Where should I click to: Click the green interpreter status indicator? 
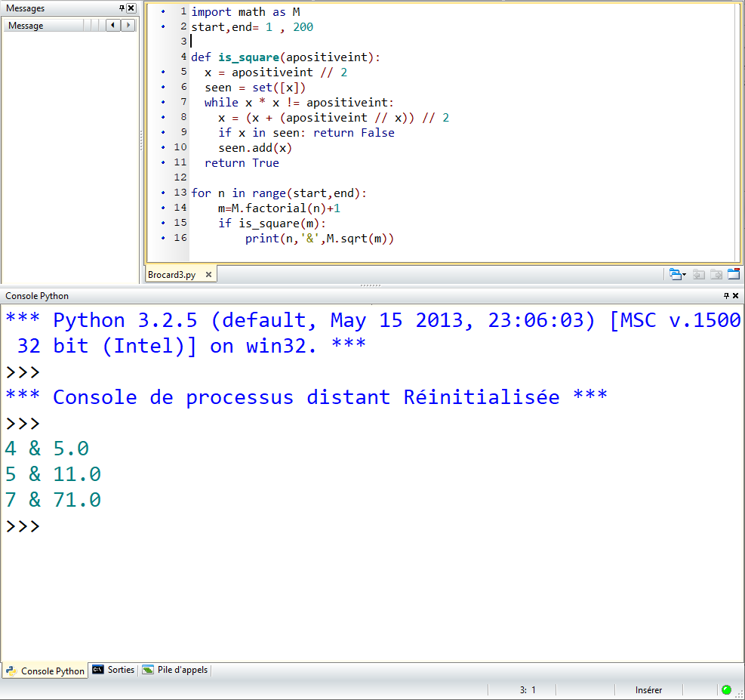click(x=726, y=689)
